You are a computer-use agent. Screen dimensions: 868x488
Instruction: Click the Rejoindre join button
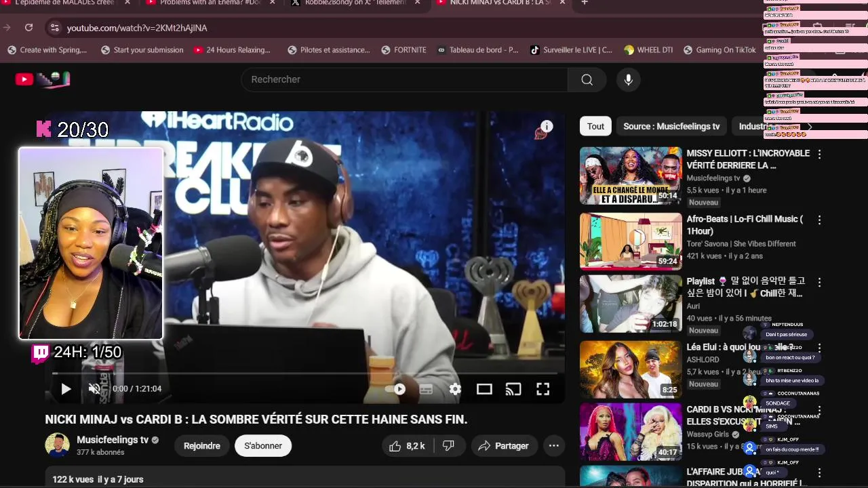[202, 446]
